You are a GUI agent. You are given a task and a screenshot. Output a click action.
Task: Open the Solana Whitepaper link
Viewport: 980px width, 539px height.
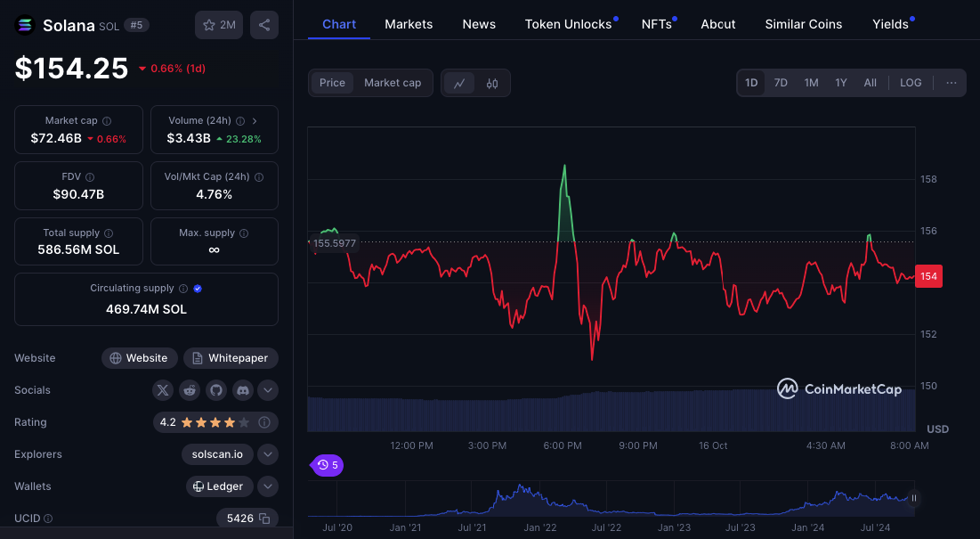231,358
